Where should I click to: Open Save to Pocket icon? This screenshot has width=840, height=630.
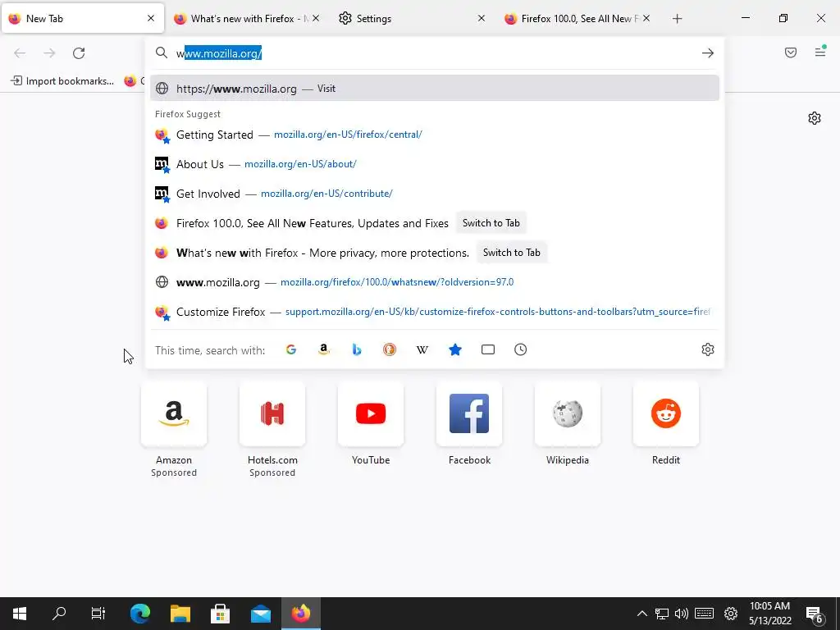point(790,52)
